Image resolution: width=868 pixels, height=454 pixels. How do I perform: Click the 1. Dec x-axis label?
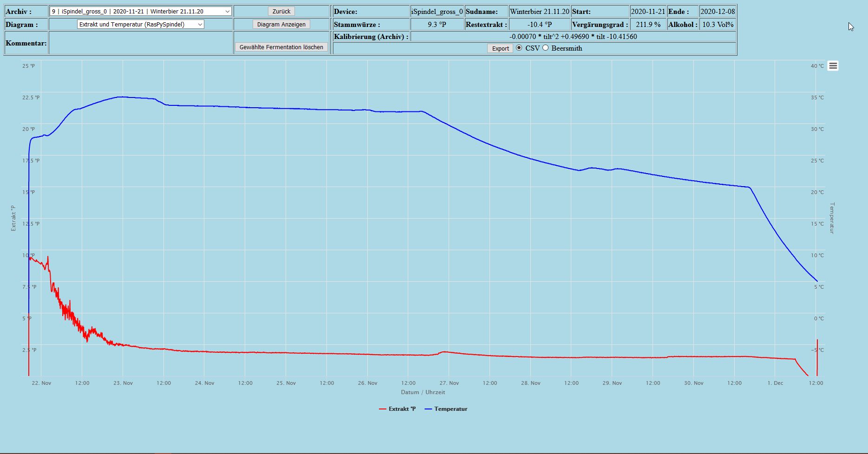point(775,383)
